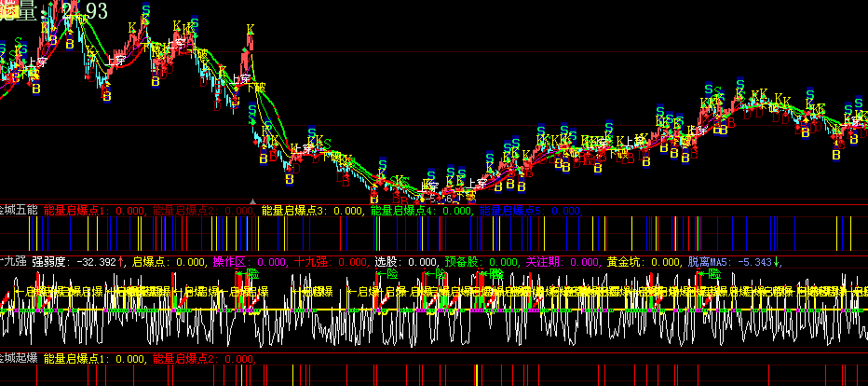Select the 金城五能 indicator name
Image resolution: width=868 pixels, height=386 pixels.
pyautogui.click(x=19, y=210)
